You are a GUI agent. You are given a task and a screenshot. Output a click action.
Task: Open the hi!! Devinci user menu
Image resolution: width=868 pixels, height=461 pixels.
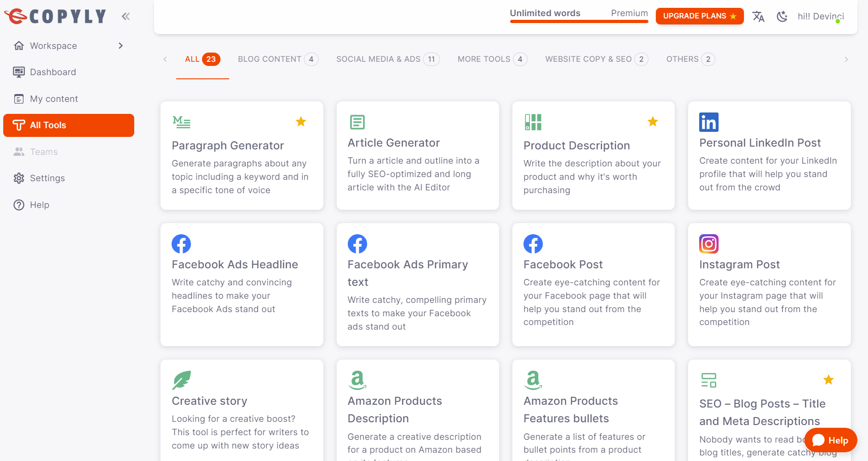pos(821,17)
